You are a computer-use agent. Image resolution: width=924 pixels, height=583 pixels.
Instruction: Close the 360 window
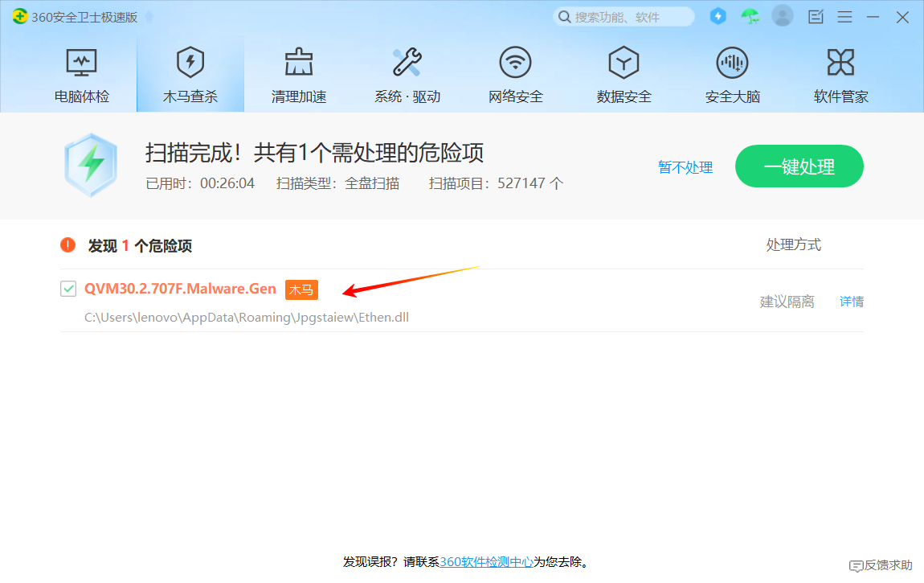point(902,17)
